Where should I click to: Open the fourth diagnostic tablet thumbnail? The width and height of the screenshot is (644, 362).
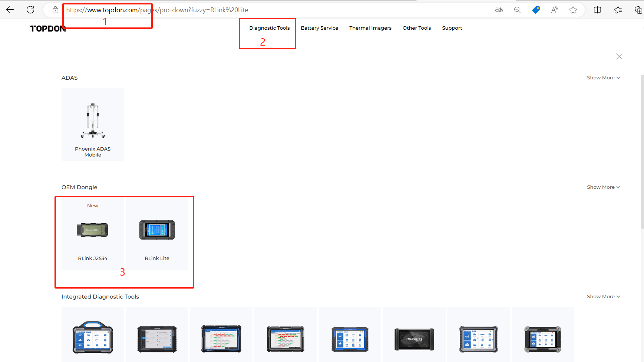[x=285, y=339]
